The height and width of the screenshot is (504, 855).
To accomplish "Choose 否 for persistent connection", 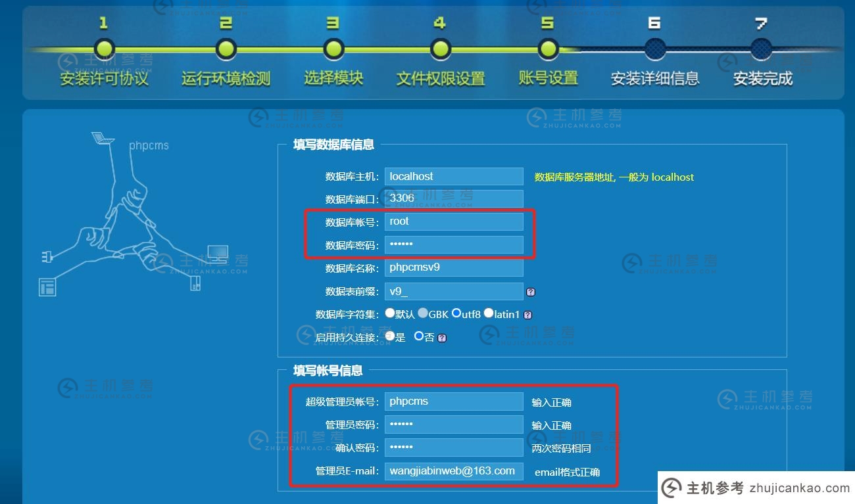I will tap(419, 336).
